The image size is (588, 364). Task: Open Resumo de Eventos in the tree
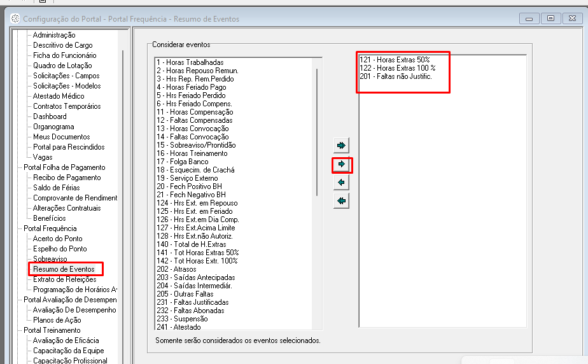64,269
